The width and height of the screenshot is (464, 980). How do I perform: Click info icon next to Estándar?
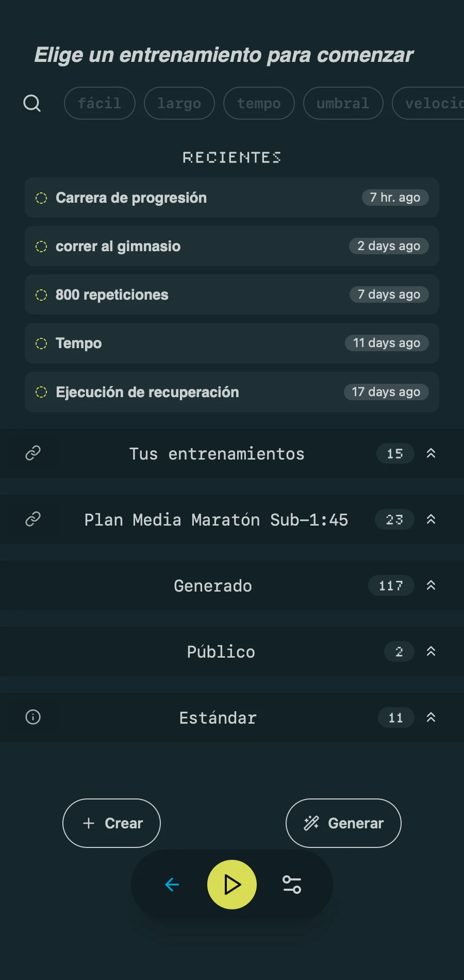pyautogui.click(x=33, y=717)
